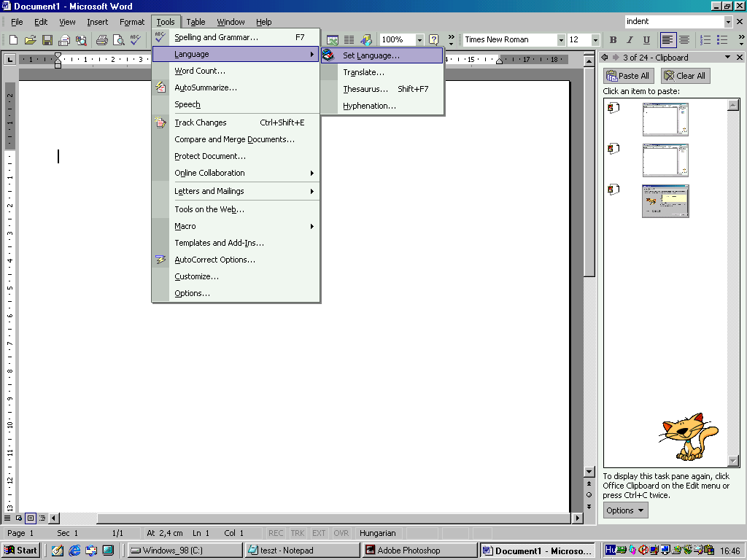This screenshot has width=747, height=560.
Task: Paste the first clipboard thumbnail item
Action: (665, 120)
